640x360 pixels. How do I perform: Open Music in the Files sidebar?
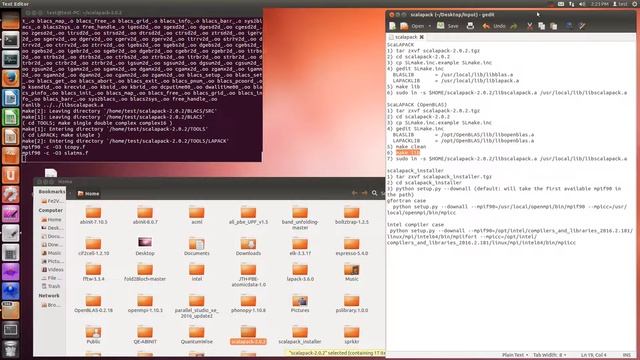(x=51, y=253)
